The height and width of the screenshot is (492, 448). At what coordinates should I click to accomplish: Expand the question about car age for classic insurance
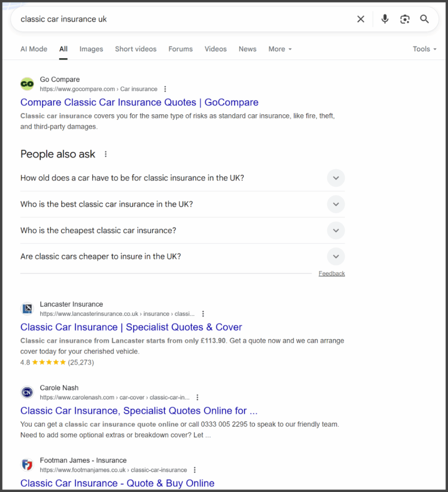336,178
